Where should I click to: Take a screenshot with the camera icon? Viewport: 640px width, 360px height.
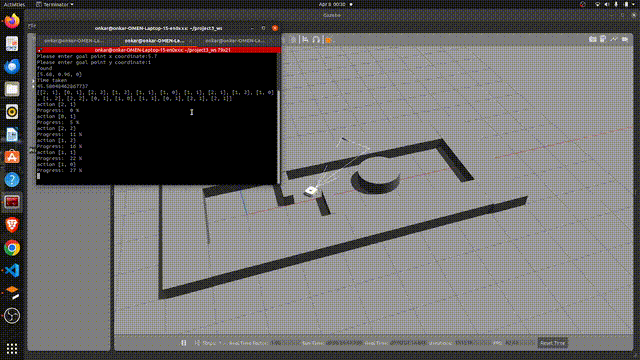click(x=592, y=39)
